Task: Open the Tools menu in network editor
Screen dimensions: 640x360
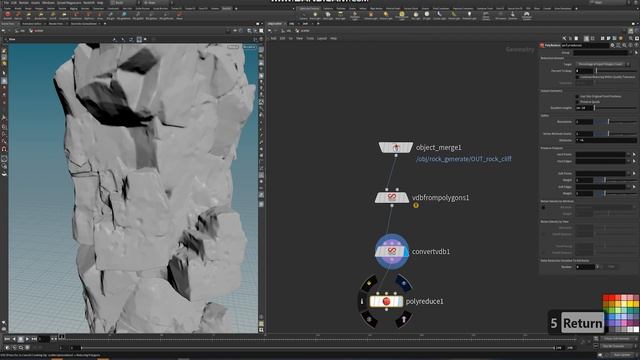Action: coord(310,38)
